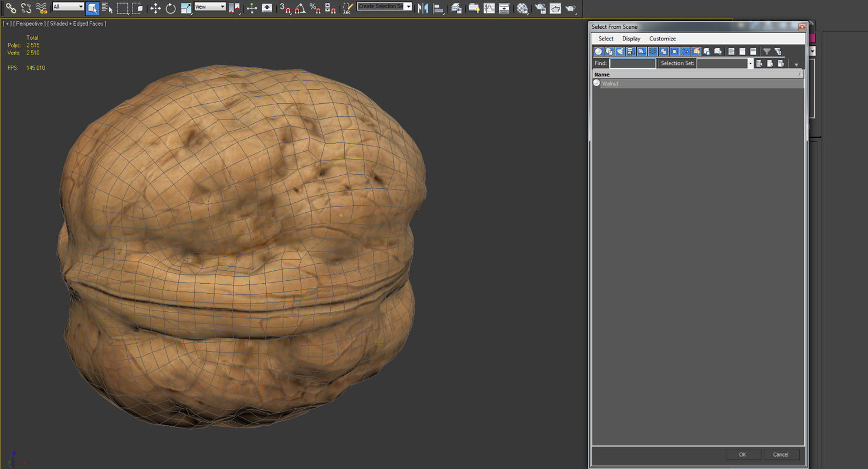
Task: Open the Rendered Frame Window
Action: [x=555, y=8]
